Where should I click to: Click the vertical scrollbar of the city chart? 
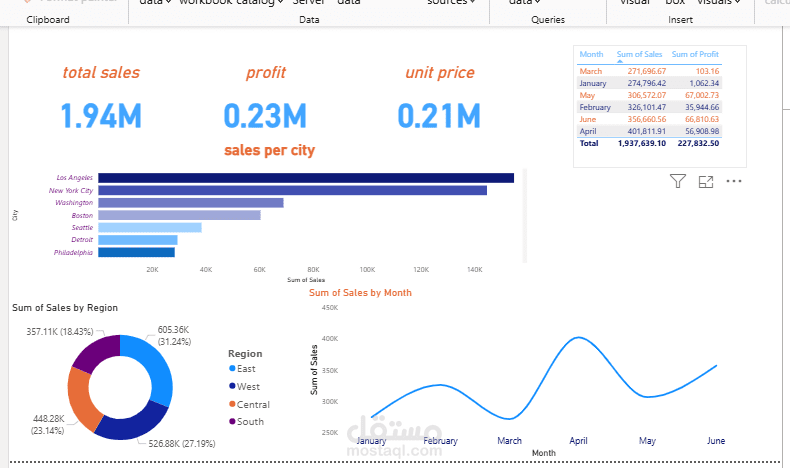tap(524, 216)
